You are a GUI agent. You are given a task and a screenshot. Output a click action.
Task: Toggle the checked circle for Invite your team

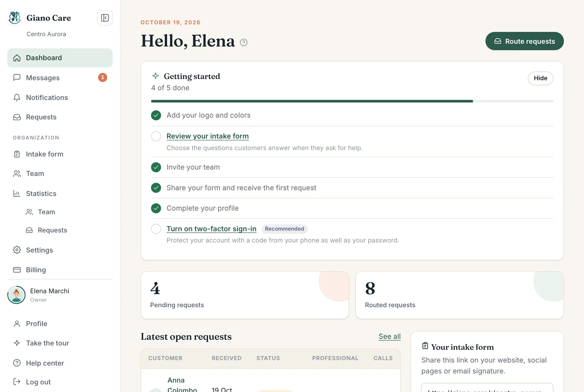click(x=156, y=167)
